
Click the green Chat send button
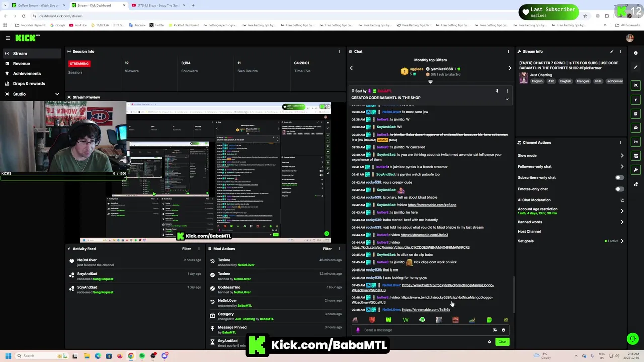[x=502, y=342]
